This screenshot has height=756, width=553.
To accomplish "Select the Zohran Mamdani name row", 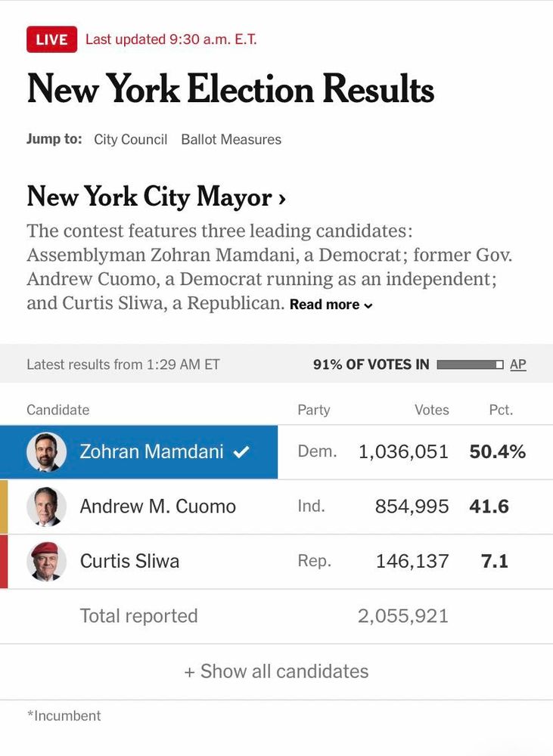I will 151,452.
